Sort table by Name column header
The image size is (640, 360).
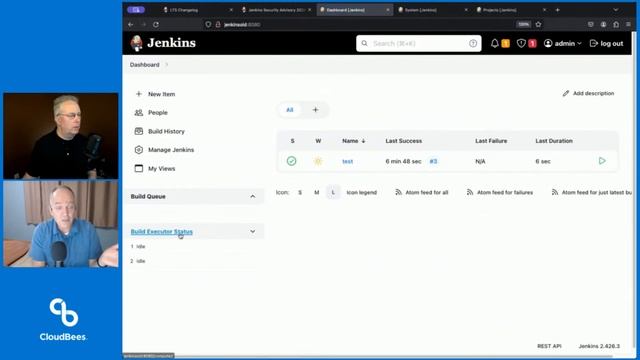click(353, 141)
